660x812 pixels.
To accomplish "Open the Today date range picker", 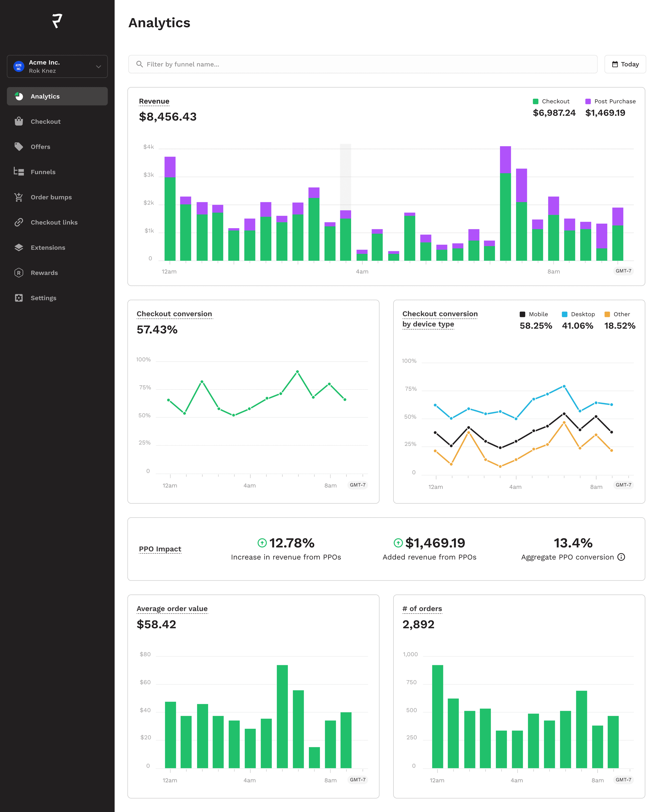I will [625, 64].
